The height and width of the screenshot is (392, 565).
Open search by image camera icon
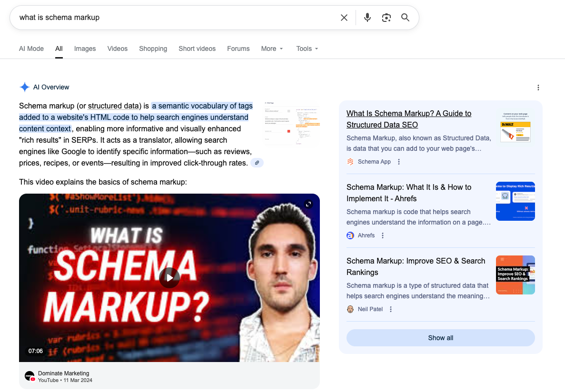387,18
